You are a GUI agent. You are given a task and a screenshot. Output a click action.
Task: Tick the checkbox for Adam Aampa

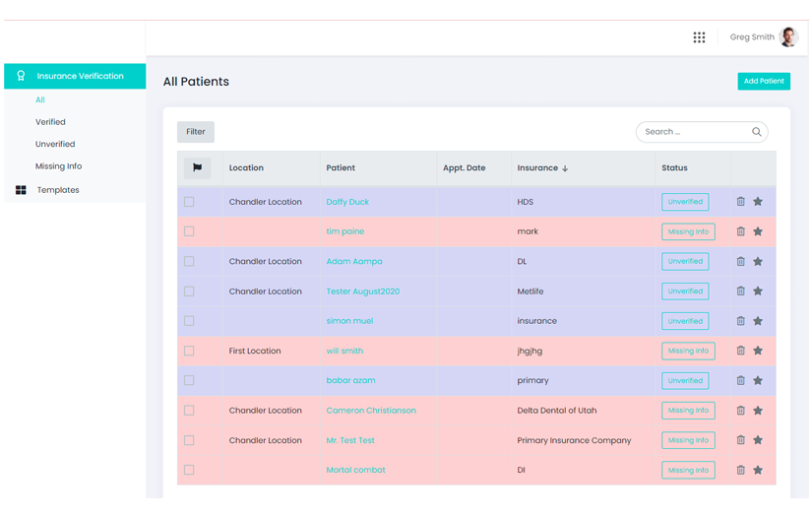click(189, 262)
